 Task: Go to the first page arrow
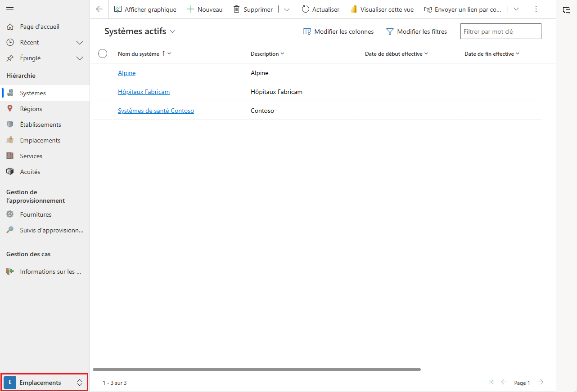491,382
